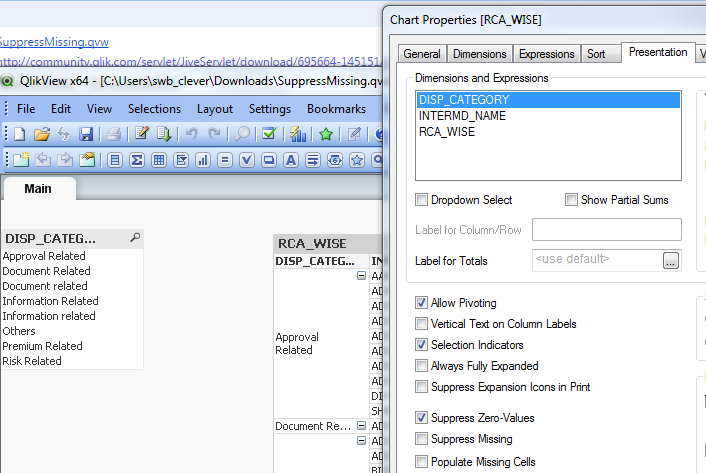This screenshot has width=706, height=473.
Task: Click search icon in DISP_CATEG list box
Action: (x=135, y=238)
